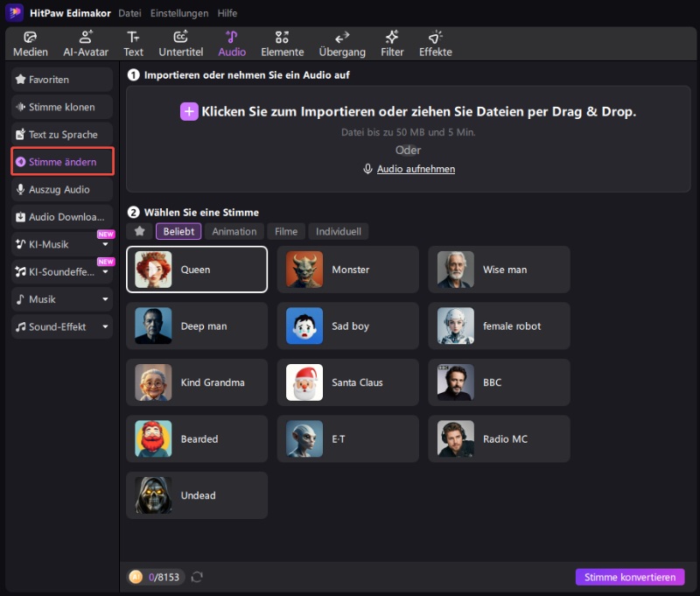Select the Untertitel toolbar icon
700x596 pixels.
(x=180, y=44)
